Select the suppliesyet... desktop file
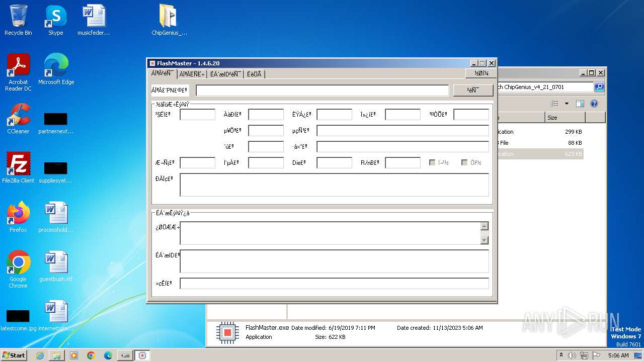This screenshot has height=362, width=644. (56, 173)
